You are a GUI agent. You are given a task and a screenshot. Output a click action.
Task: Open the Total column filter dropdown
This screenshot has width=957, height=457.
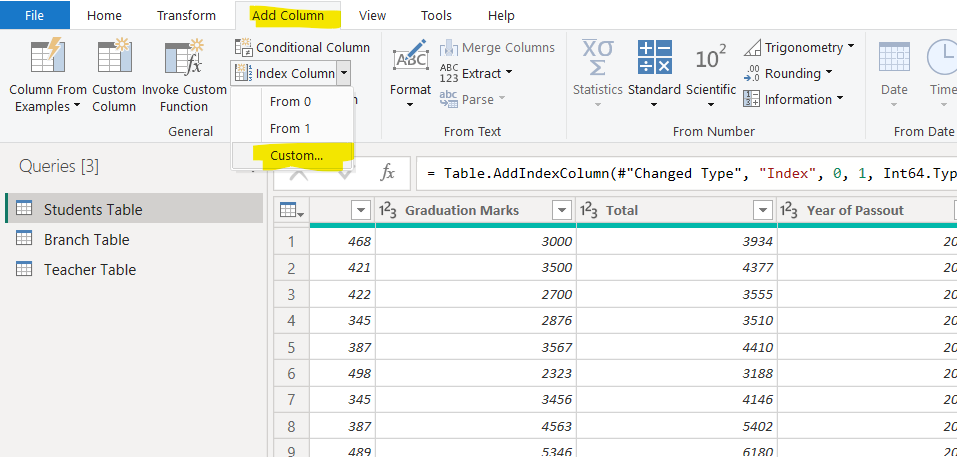point(763,210)
